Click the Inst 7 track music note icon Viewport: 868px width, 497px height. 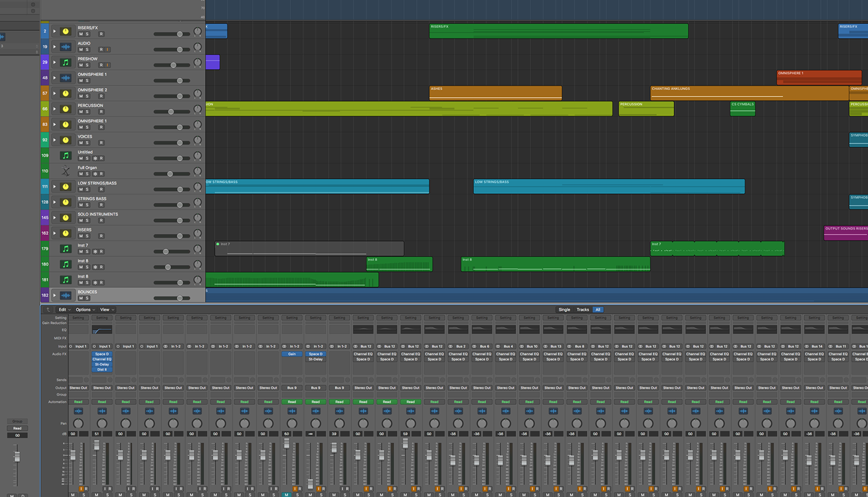click(x=65, y=248)
